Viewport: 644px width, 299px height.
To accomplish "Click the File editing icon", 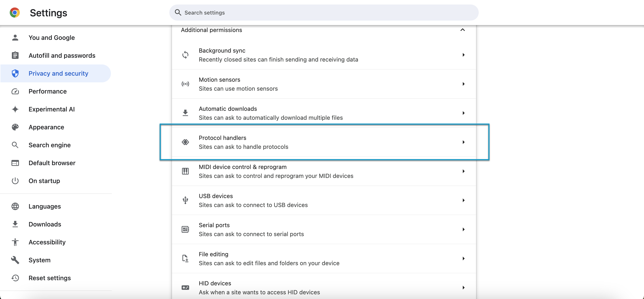I will point(185,258).
